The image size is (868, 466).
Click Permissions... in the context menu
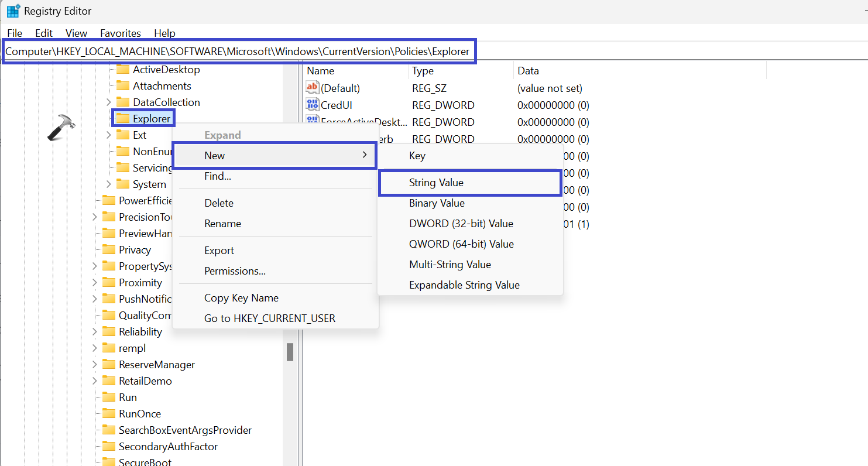(x=235, y=271)
